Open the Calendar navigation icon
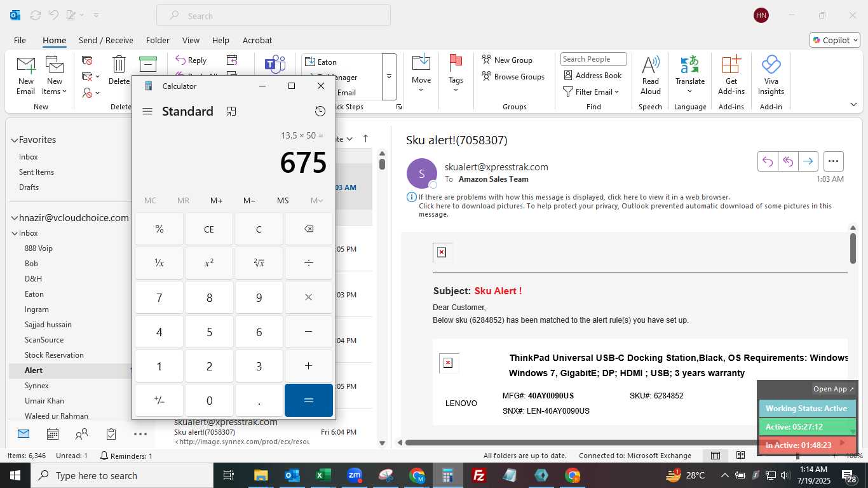Viewport: 868px width, 488px height. pyautogui.click(x=53, y=435)
